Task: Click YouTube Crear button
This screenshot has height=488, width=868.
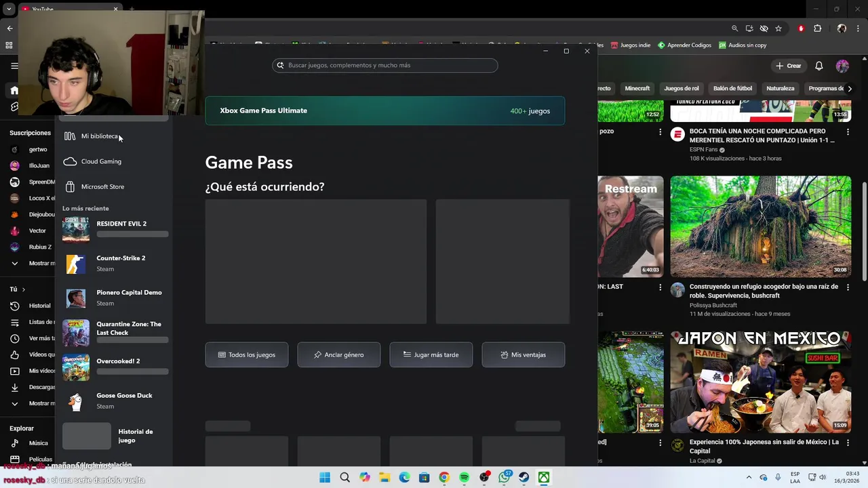Action: tap(789, 66)
